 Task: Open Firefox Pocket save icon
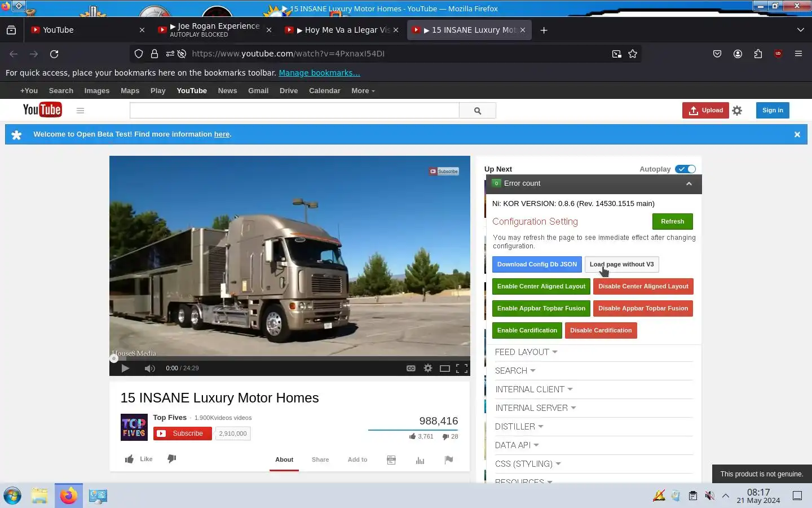pos(717,54)
